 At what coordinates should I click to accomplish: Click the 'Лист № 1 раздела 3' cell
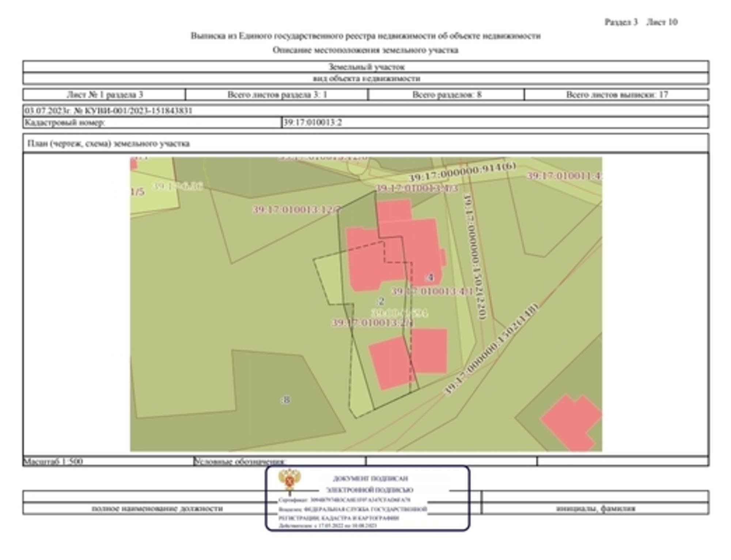105,95
